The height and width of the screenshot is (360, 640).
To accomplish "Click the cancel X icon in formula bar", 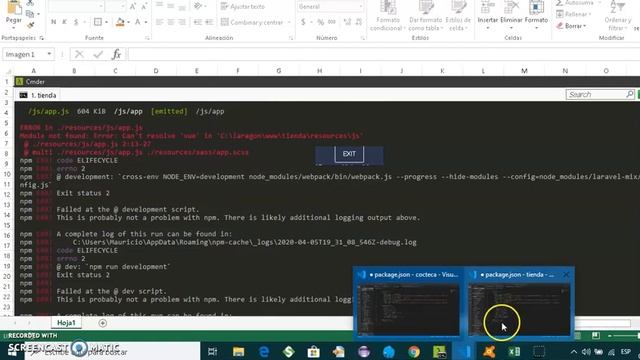I will point(79,54).
